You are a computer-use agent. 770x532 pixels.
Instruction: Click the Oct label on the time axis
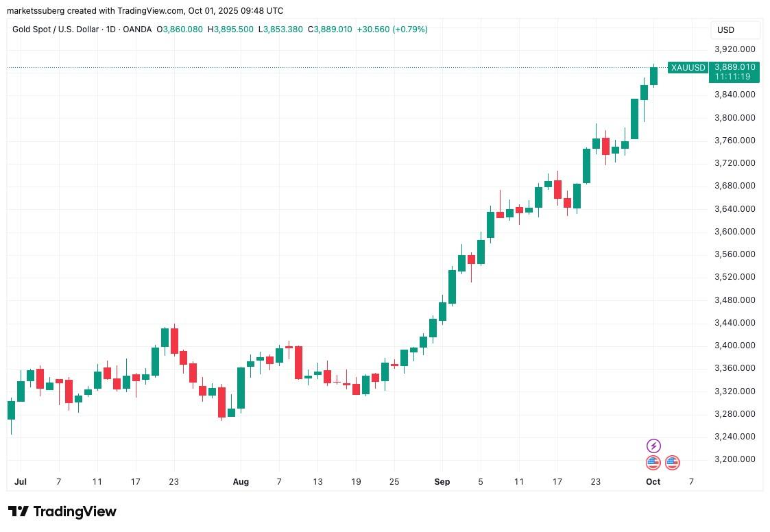tap(652, 482)
